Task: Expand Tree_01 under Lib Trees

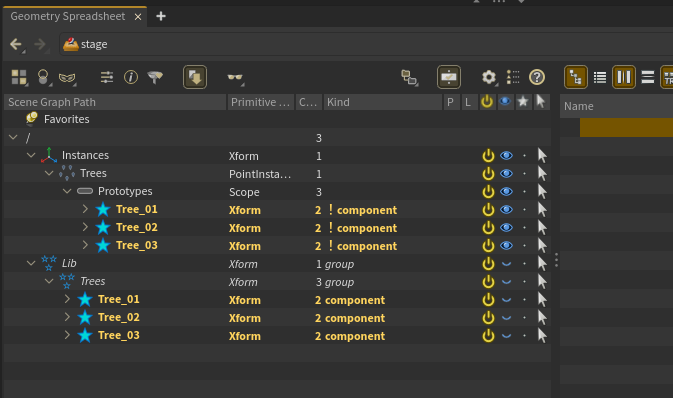Action: pyautogui.click(x=67, y=299)
